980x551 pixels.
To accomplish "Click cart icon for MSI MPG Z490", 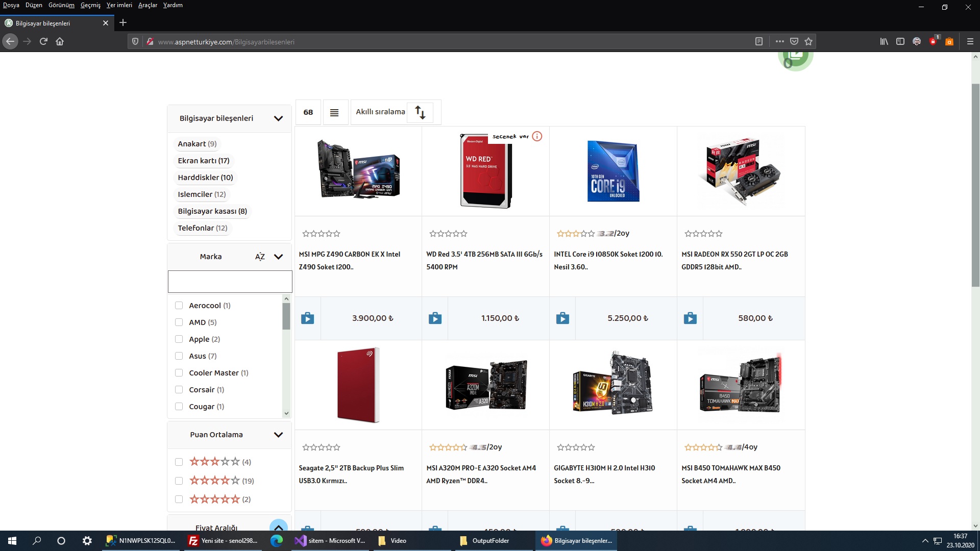I will tap(307, 318).
